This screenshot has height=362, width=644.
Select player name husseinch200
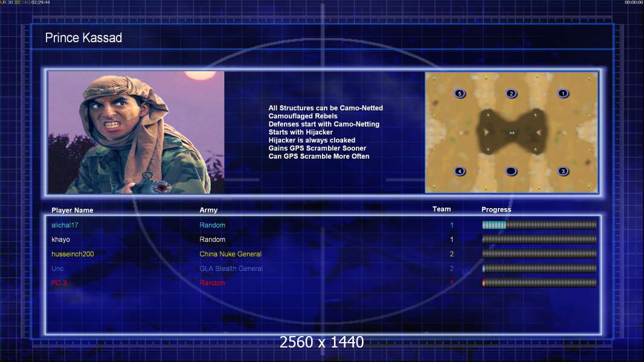coord(72,254)
